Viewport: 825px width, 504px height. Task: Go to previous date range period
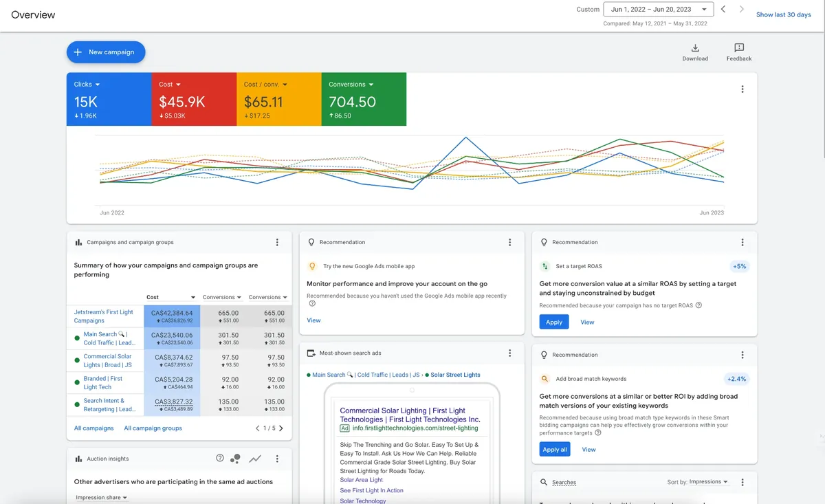pos(723,10)
